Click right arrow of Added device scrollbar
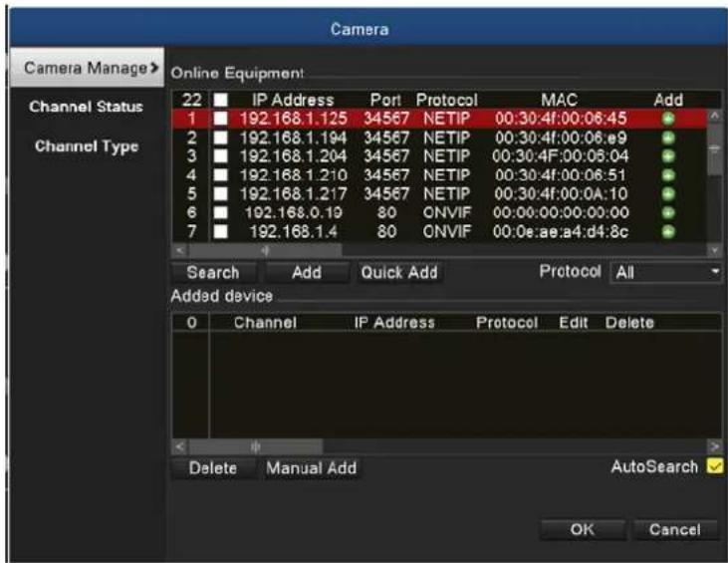The height and width of the screenshot is (563, 728). pyautogui.click(x=714, y=446)
